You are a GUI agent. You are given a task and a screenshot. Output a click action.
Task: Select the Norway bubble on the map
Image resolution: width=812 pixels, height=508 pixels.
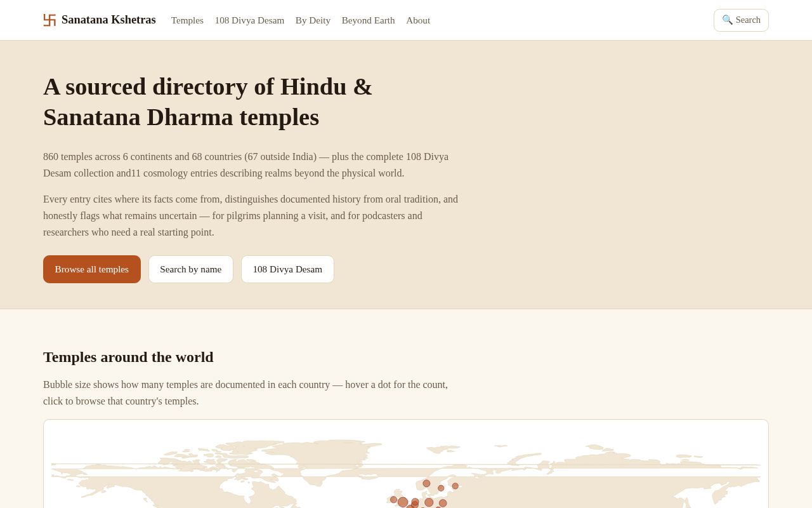(x=426, y=483)
